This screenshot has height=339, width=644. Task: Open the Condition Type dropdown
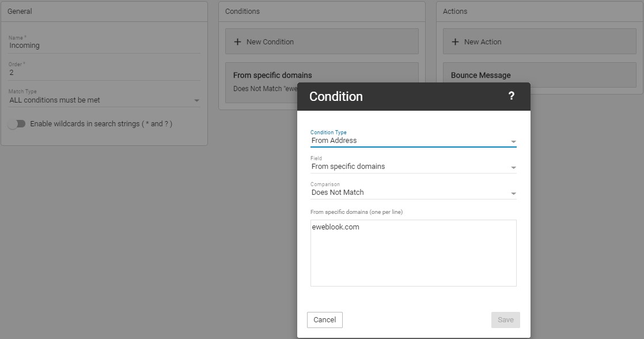click(x=413, y=141)
